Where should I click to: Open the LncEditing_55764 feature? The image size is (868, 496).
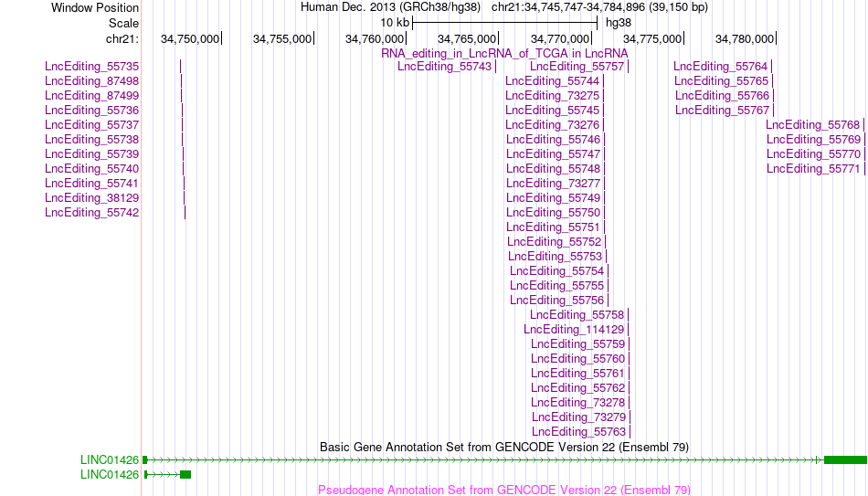coord(721,67)
